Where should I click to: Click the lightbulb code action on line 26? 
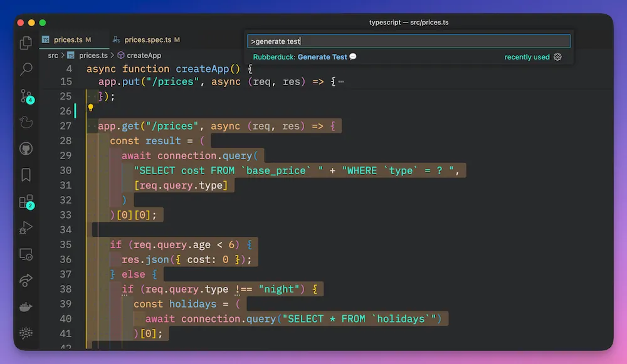tap(90, 108)
